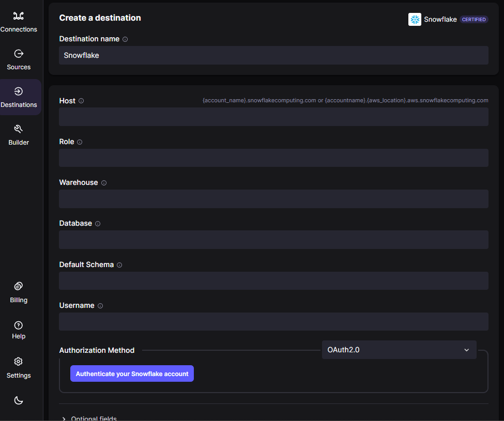Open the Sources section icon

18,54
